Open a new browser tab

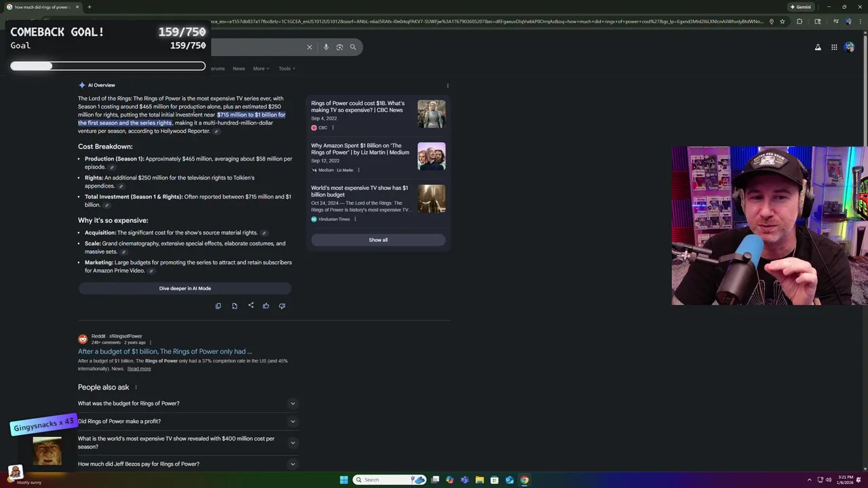coord(89,7)
